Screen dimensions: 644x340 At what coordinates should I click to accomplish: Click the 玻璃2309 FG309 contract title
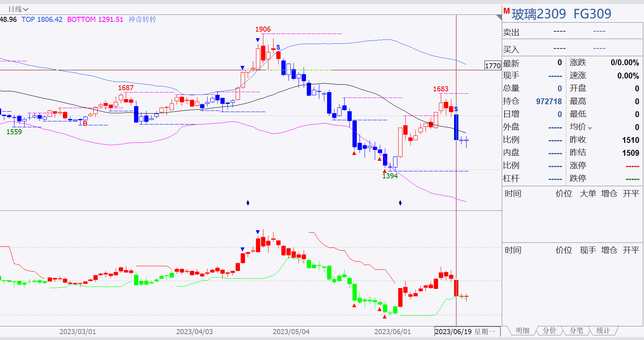tap(562, 14)
